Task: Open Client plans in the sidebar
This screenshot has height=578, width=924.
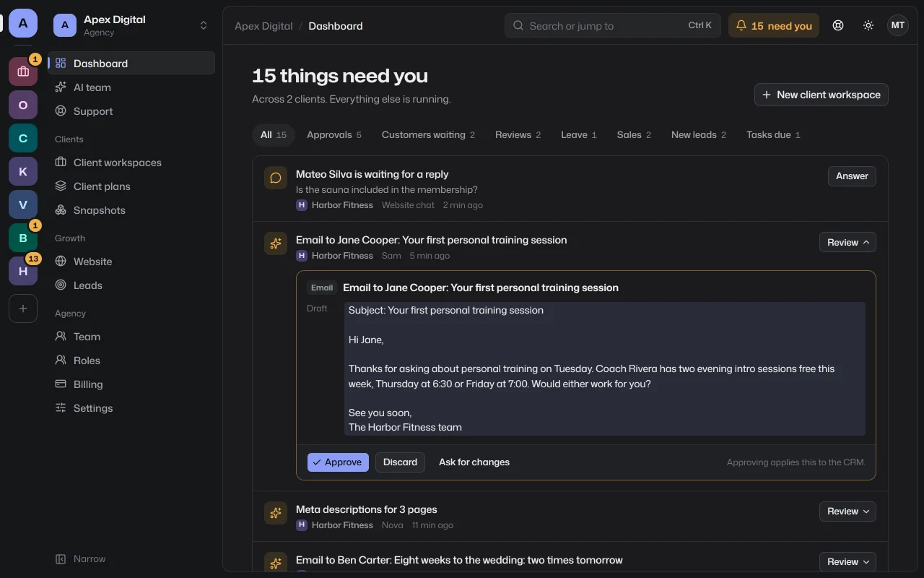Action: pyautogui.click(x=131, y=186)
